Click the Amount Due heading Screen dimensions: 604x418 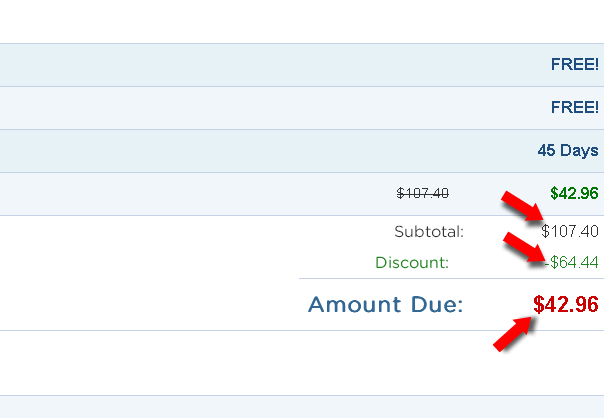385,304
